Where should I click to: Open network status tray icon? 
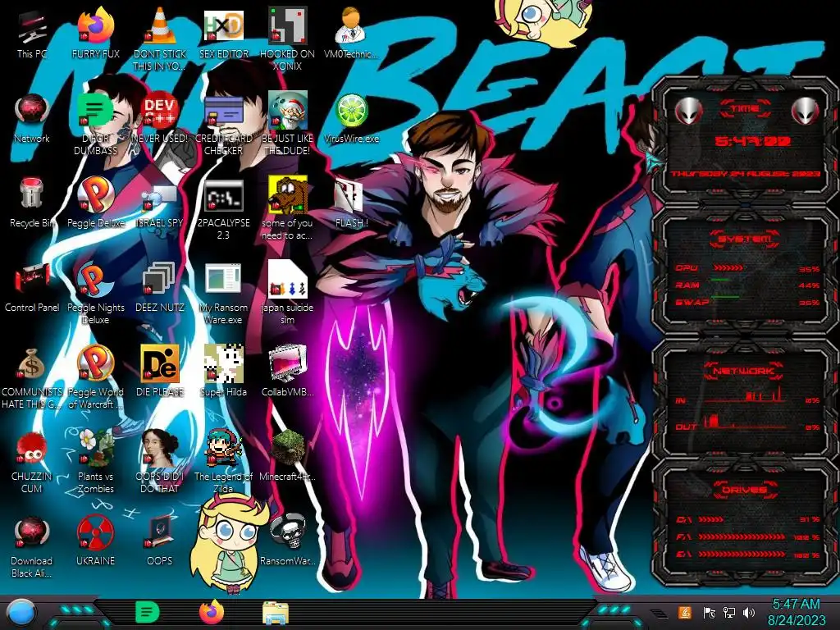coord(729,613)
